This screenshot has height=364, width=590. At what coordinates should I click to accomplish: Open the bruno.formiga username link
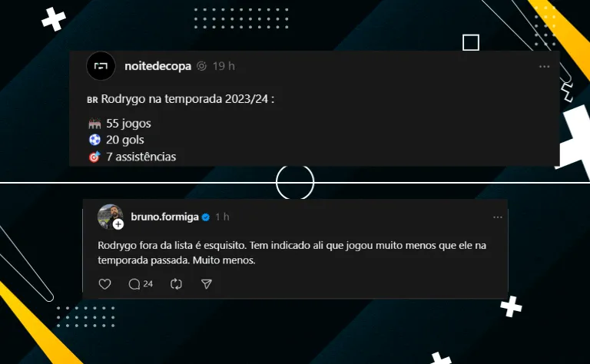pos(164,217)
